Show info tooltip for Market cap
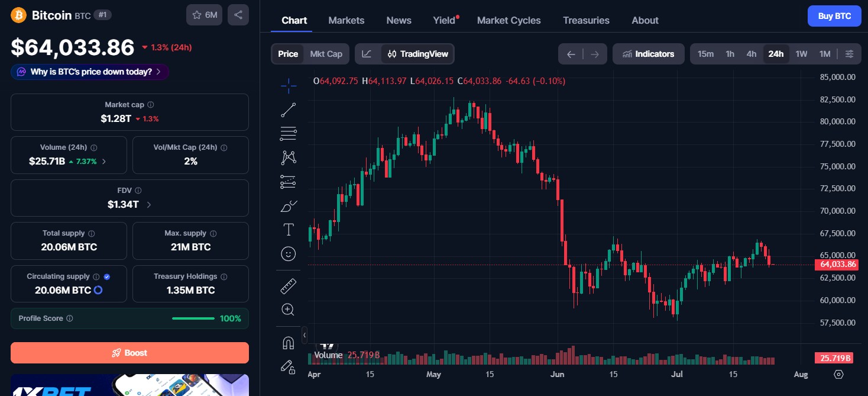This screenshot has width=868, height=396. click(151, 105)
